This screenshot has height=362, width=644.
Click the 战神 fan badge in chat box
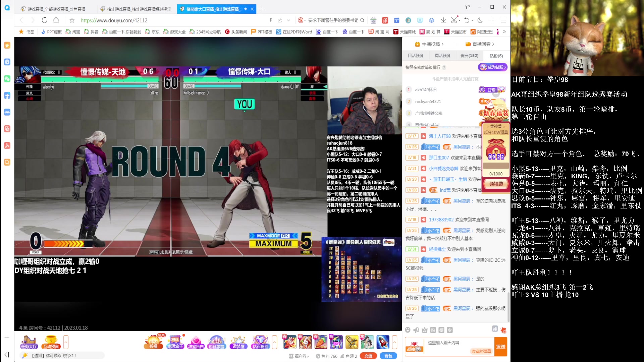click(414, 347)
